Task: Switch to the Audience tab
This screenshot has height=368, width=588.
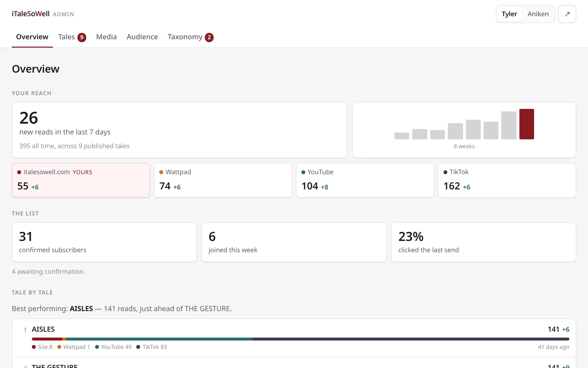Action: [x=142, y=37]
